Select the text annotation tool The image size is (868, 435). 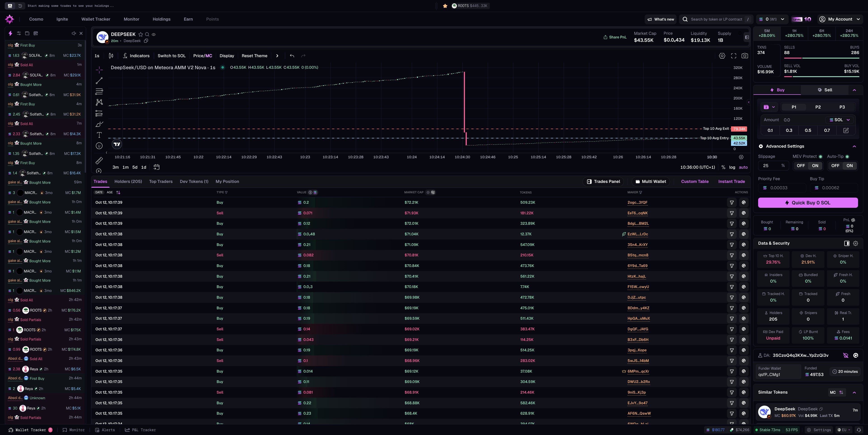coord(99,135)
